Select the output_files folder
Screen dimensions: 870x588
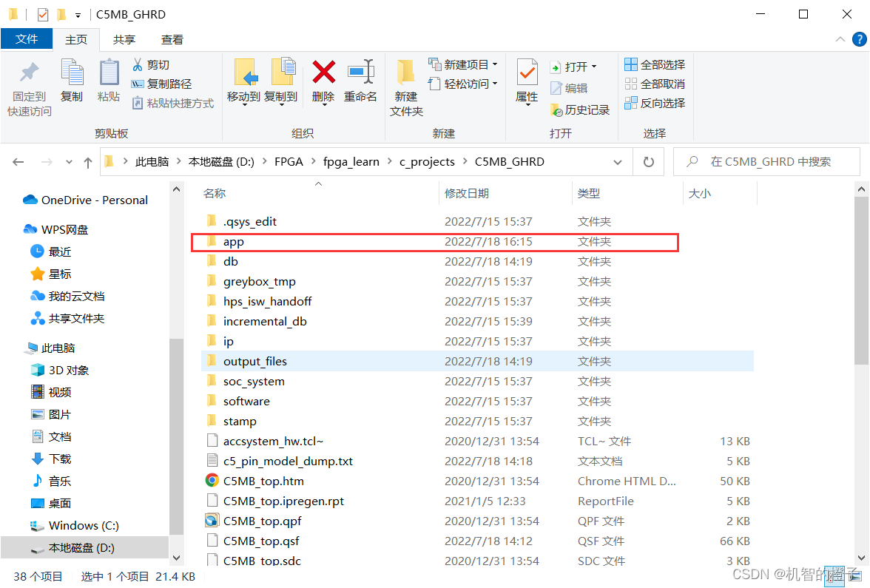tap(477, 361)
